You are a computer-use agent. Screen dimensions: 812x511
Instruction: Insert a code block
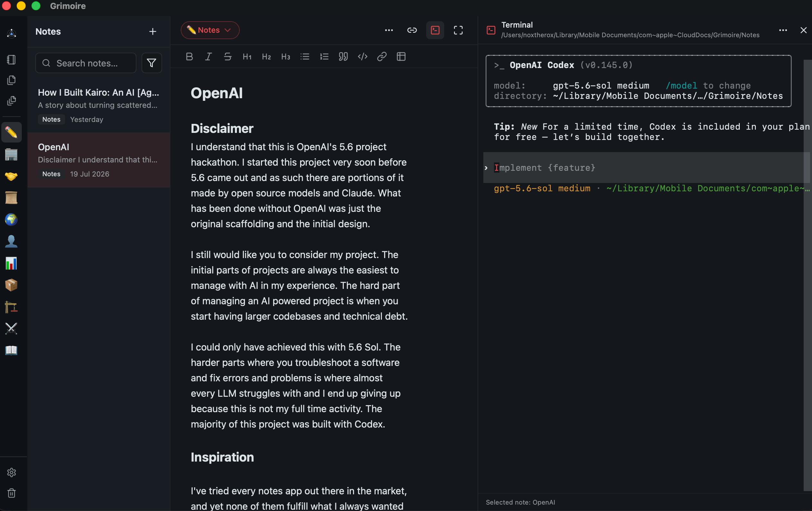click(x=362, y=56)
